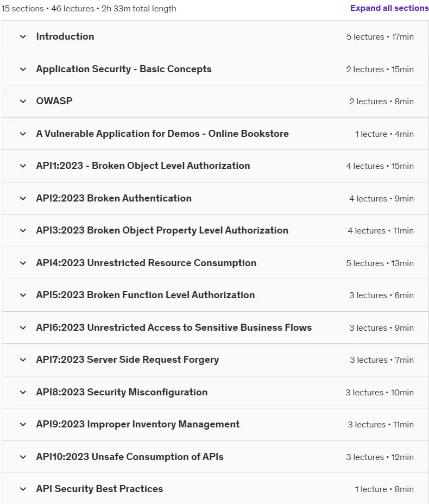Expand chevron of API3:2023 Broken Object Property section
Image resolution: width=429 pixels, height=504 pixels.
(x=23, y=230)
